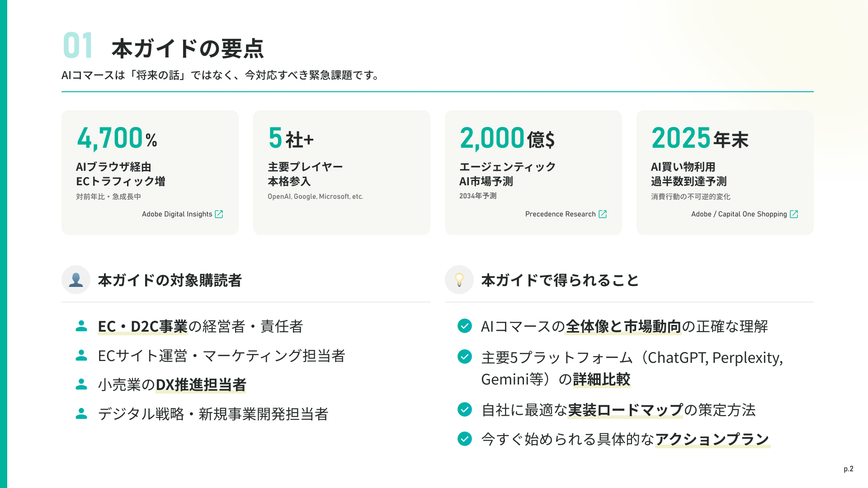Screen dimensions: 868x488
Task: Click the lightbulb icon beside 本ガイドで得られること
Action: point(459,280)
